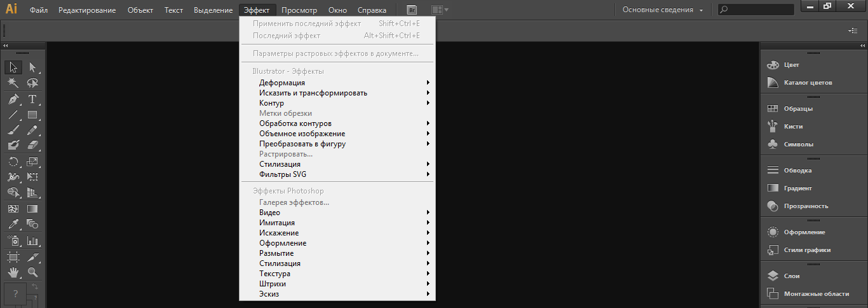Select the Eraser tool

pyautogui.click(x=32, y=145)
